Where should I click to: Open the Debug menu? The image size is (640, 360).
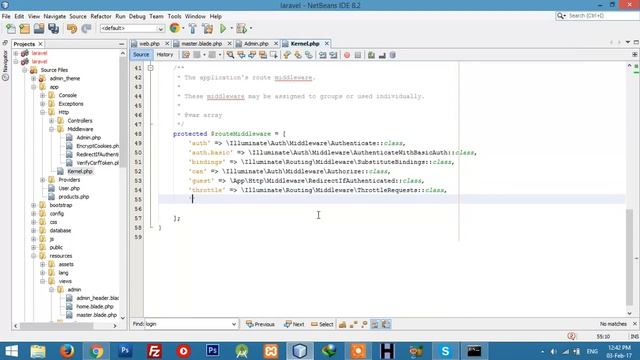137,16
